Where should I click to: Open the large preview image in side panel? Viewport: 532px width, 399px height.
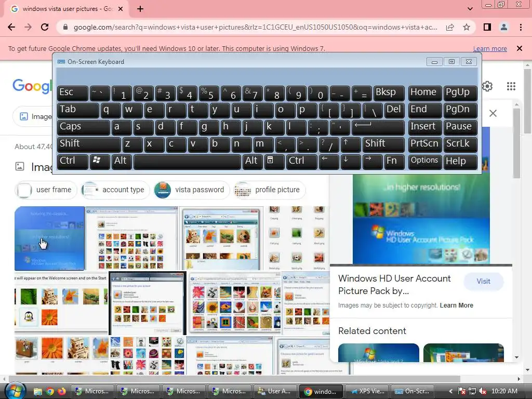pos(421,219)
